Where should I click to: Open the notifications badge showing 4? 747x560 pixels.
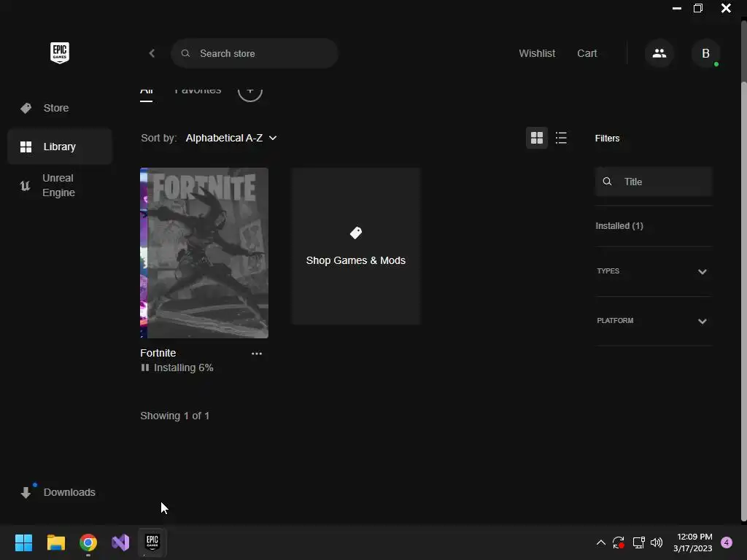pos(727,542)
